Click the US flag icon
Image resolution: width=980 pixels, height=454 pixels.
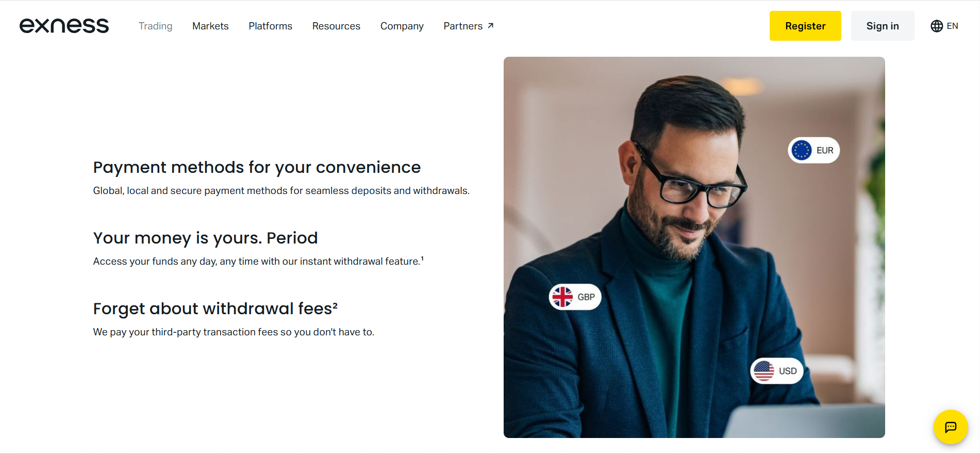point(764,371)
